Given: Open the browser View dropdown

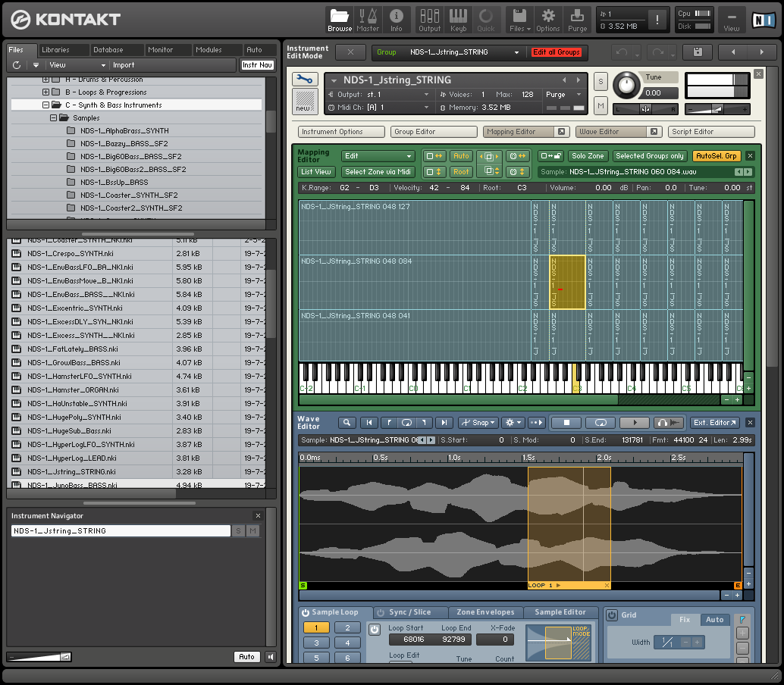Looking at the screenshot, I should click(x=77, y=65).
